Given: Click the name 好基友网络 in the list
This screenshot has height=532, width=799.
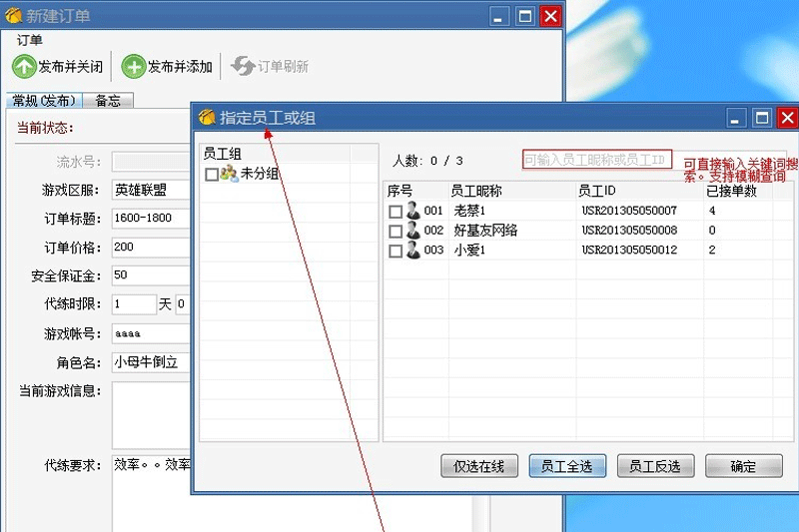Looking at the screenshot, I should tap(485, 231).
